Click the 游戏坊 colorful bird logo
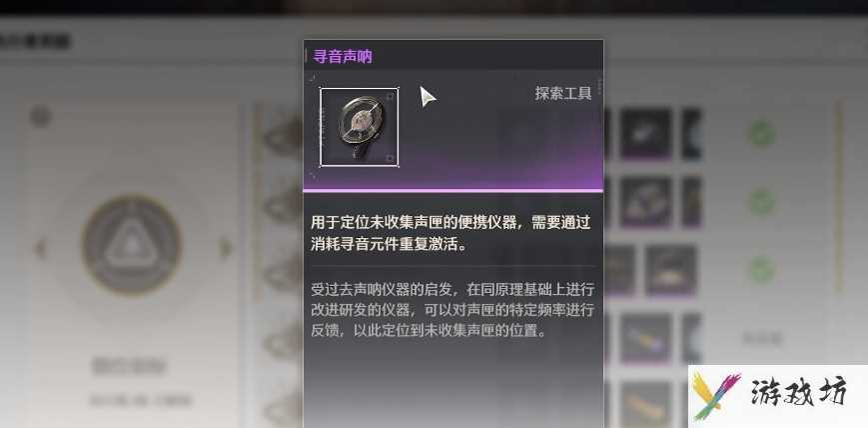This screenshot has height=428, width=868. click(x=717, y=395)
